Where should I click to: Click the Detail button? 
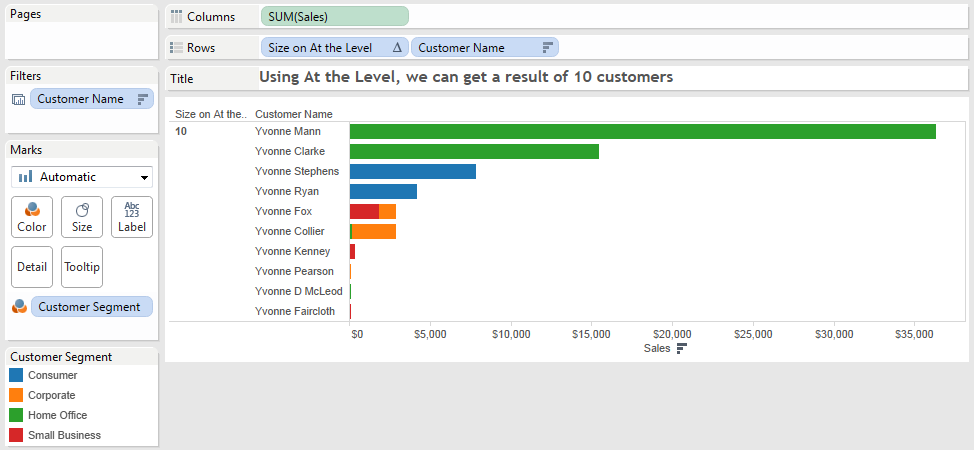pyautogui.click(x=32, y=267)
